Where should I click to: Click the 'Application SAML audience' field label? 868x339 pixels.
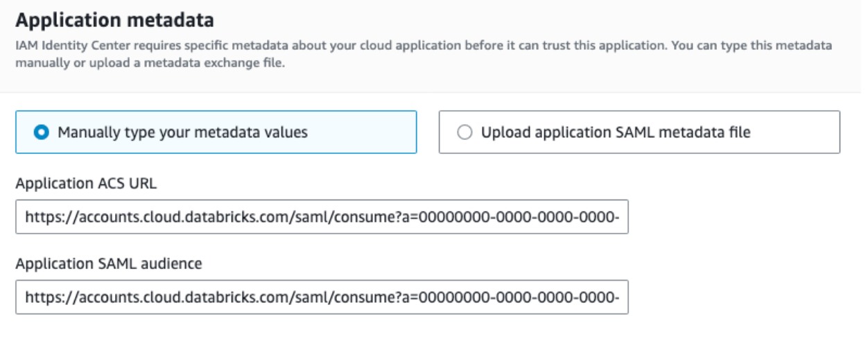pyautogui.click(x=108, y=263)
